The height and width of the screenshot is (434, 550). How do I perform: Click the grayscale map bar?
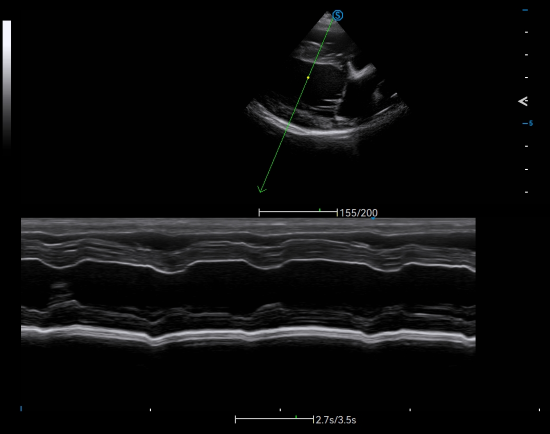pos(7,84)
